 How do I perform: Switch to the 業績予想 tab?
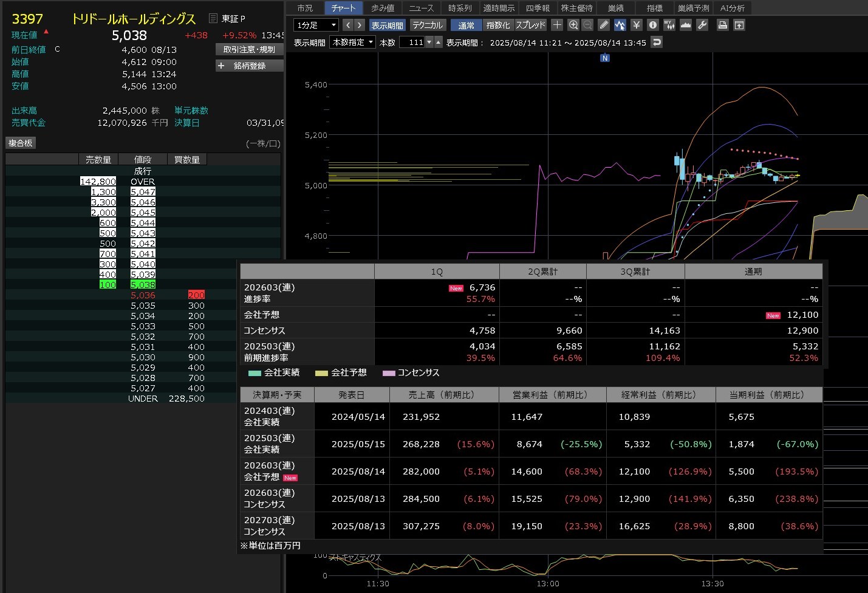(693, 8)
